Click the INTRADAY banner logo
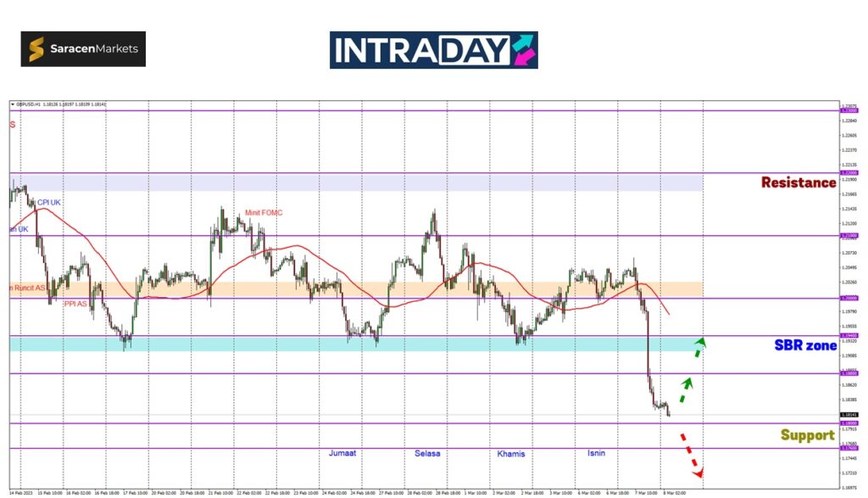 pos(433,50)
